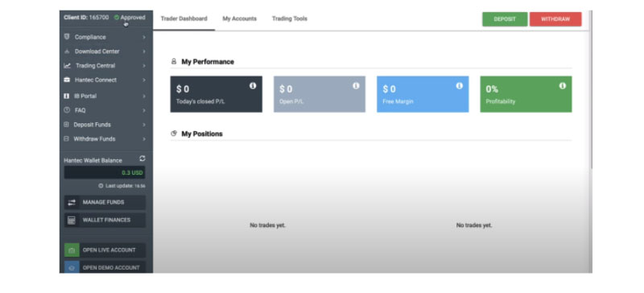Click the red WITHDRAW button
This screenshot has width=644, height=293.
tap(555, 19)
